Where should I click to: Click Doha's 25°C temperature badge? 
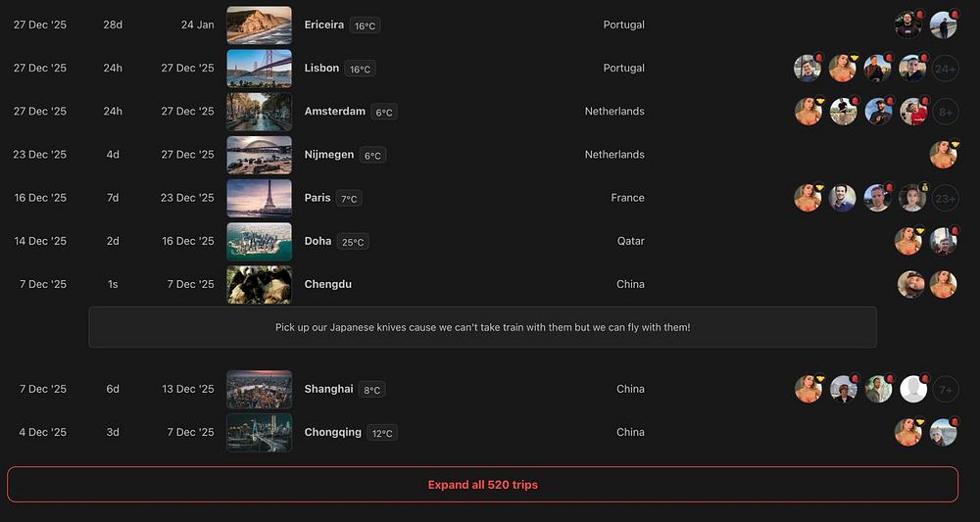pyautogui.click(x=353, y=242)
